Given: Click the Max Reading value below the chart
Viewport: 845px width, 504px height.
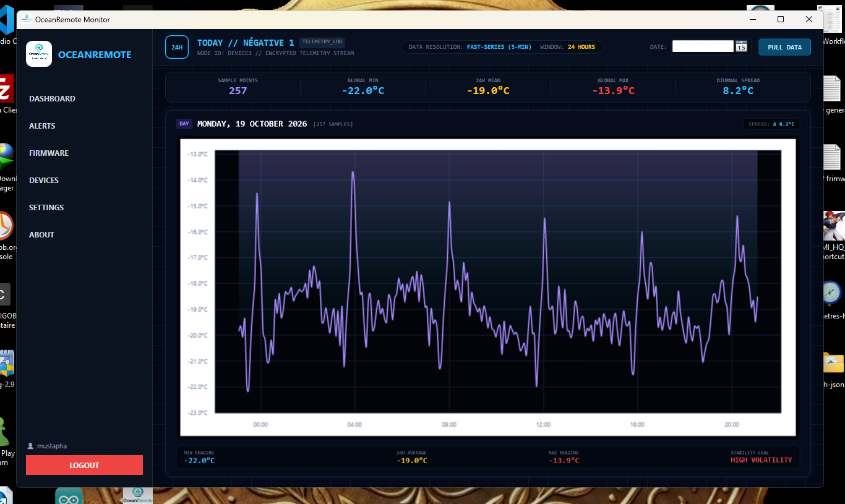Looking at the screenshot, I should pos(564,460).
